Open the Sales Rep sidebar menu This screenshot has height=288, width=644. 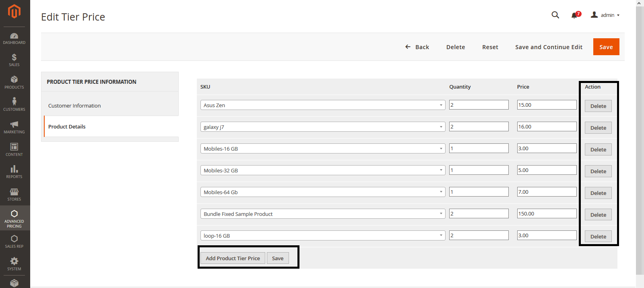click(x=14, y=242)
